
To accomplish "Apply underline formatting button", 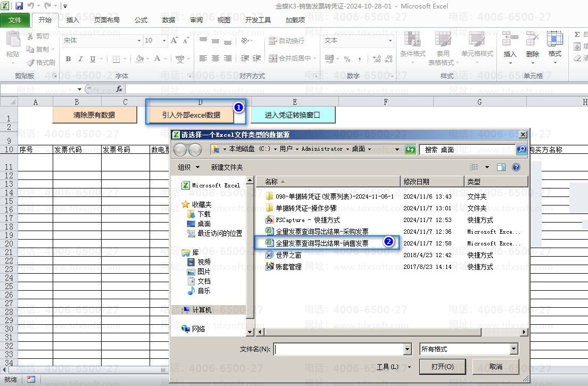I will 93,59.
